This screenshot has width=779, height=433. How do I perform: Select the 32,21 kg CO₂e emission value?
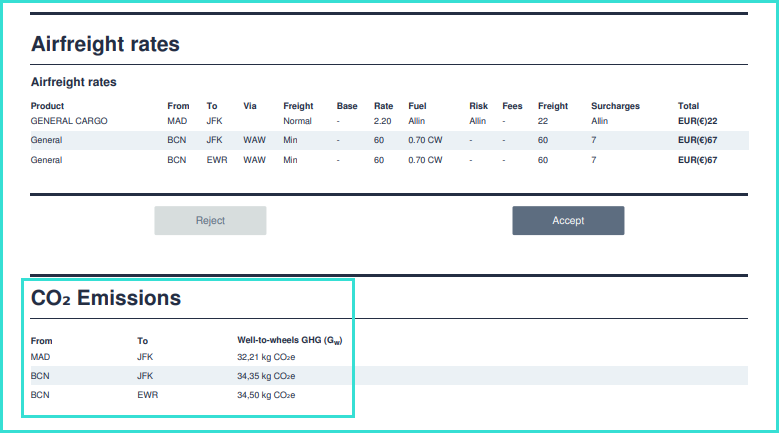265,356
